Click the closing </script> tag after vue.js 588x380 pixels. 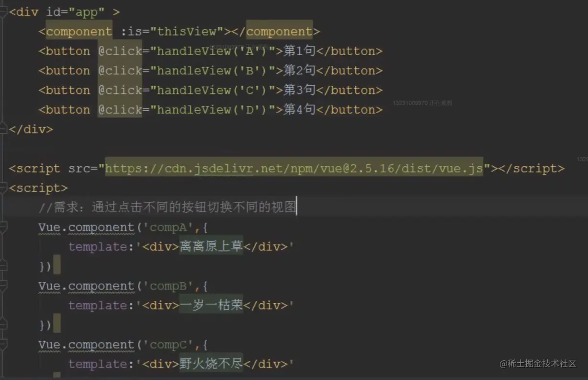tap(531, 169)
